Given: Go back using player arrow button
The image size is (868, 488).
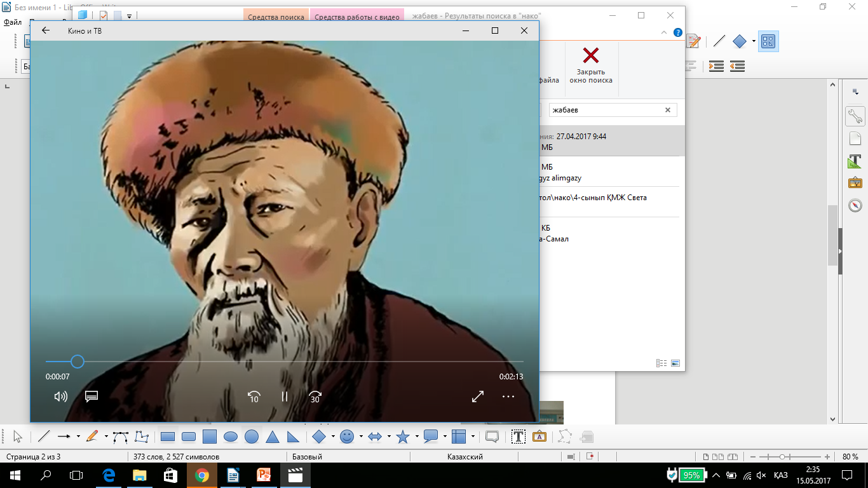Looking at the screenshot, I should point(46,30).
